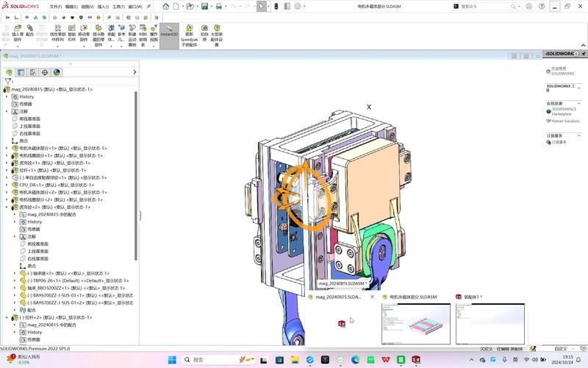Open the 工具(T) menu

pos(118,6)
